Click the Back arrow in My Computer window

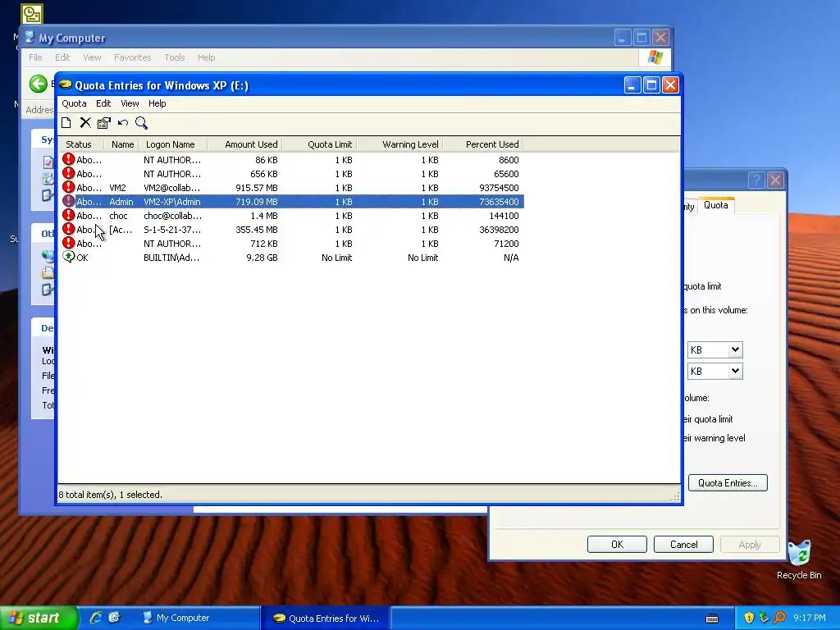click(38, 84)
